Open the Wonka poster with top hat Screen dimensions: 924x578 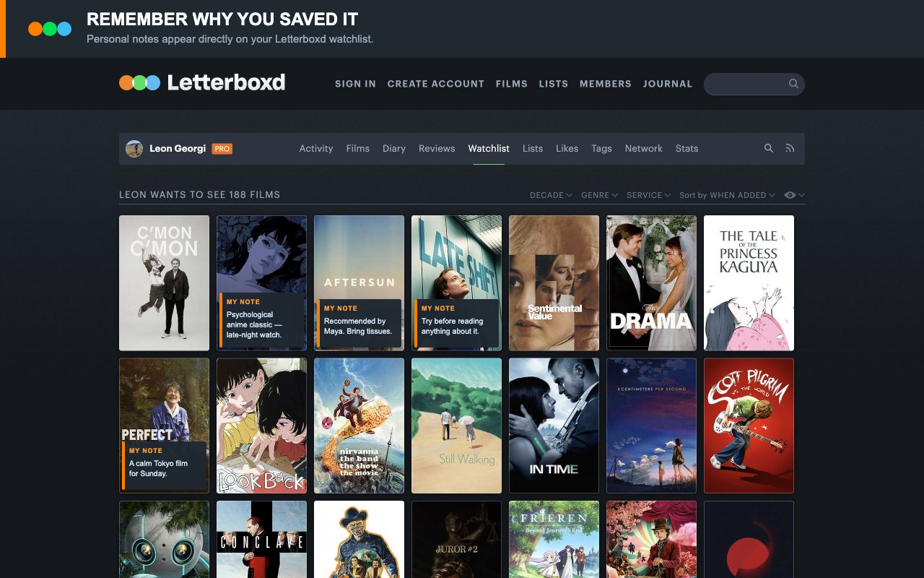[651, 540]
